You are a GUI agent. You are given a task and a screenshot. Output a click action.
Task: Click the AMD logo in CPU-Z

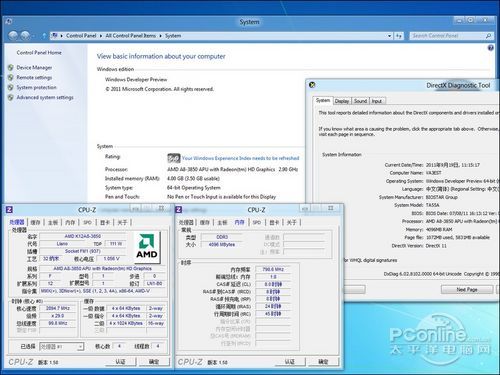pos(147,247)
